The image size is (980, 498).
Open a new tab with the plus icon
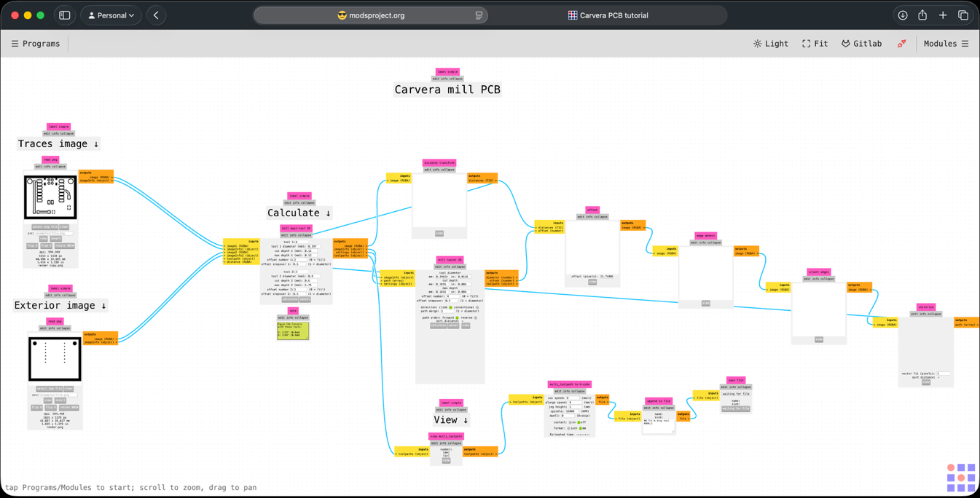(943, 15)
